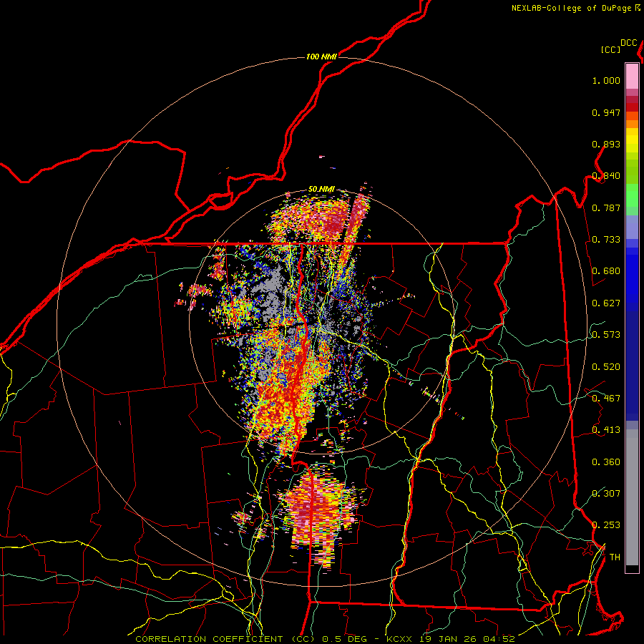Select the 1.000 value on the color scale
Viewport: 644px width, 644px height.
pyautogui.click(x=606, y=80)
